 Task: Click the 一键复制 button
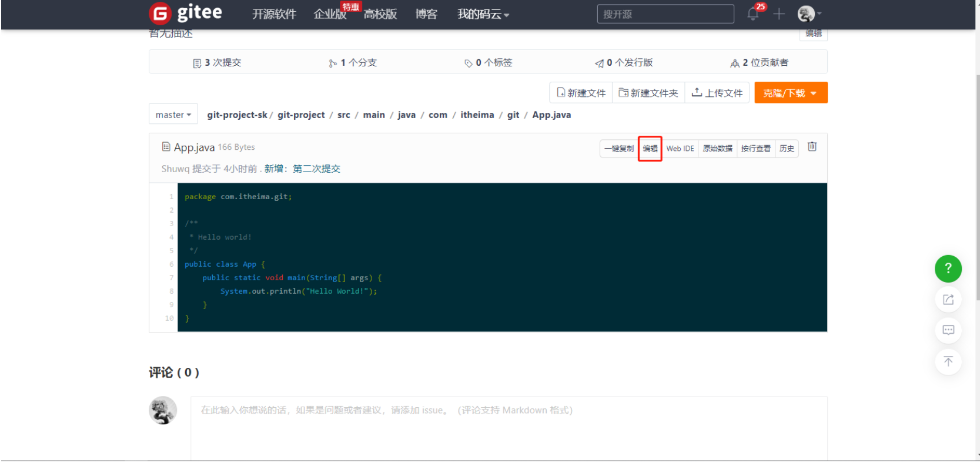point(618,149)
